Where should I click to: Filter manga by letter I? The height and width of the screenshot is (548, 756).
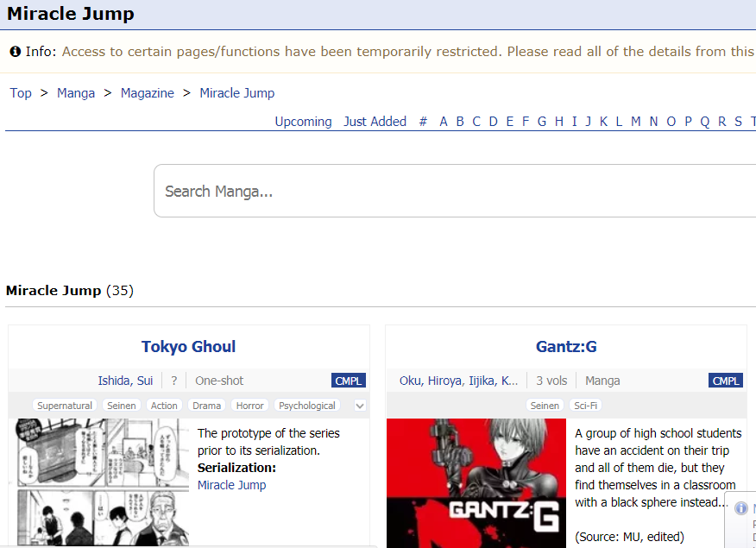574,122
